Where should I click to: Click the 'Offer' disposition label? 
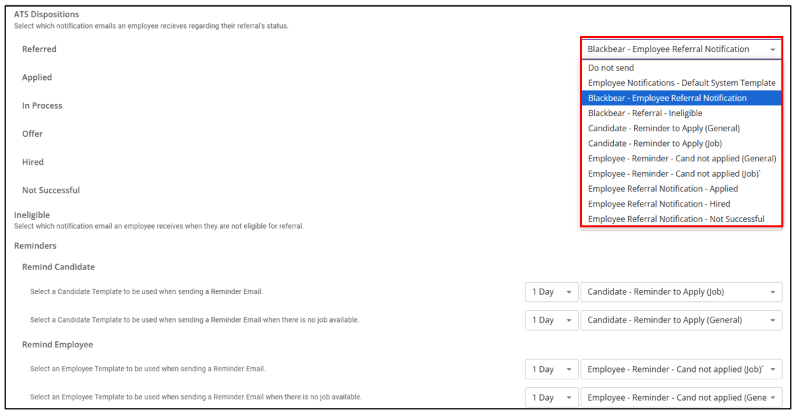click(32, 134)
